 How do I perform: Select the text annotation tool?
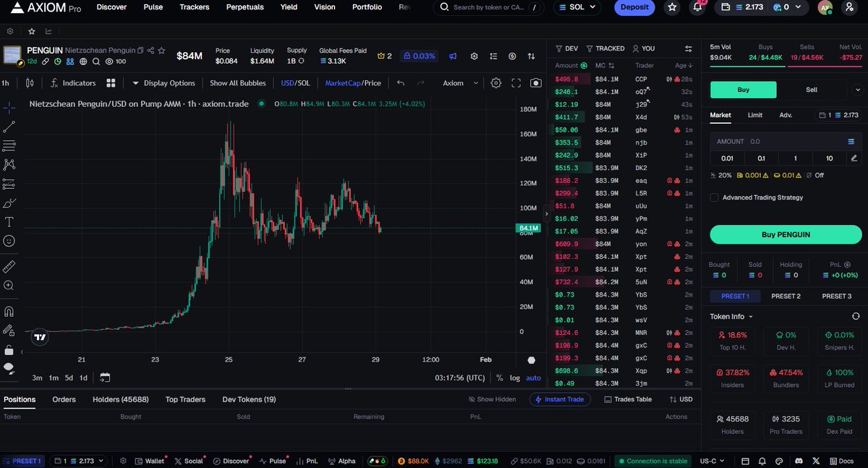(x=9, y=222)
